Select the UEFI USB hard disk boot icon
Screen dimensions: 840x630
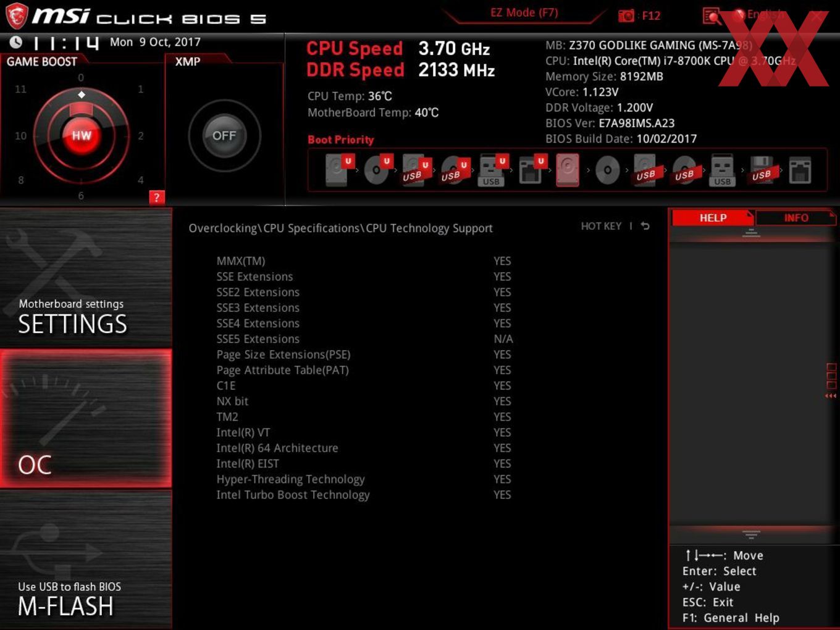pyautogui.click(x=416, y=170)
